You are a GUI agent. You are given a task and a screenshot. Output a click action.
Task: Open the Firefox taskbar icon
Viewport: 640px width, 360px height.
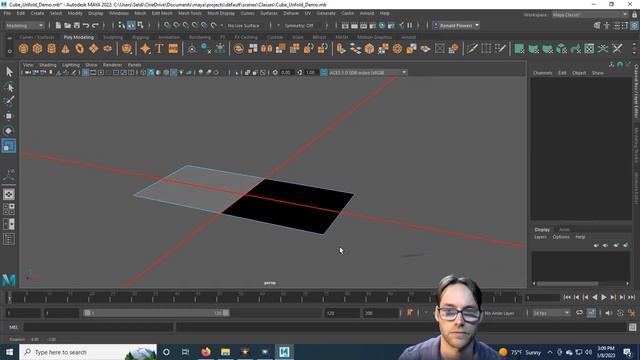(x=206, y=352)
